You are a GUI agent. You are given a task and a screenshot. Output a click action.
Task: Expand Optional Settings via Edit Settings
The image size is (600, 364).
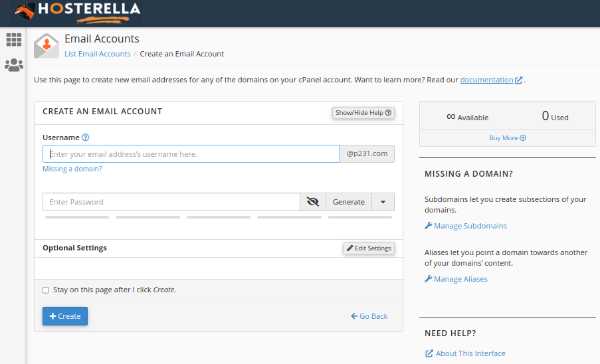tap(369, 248)
